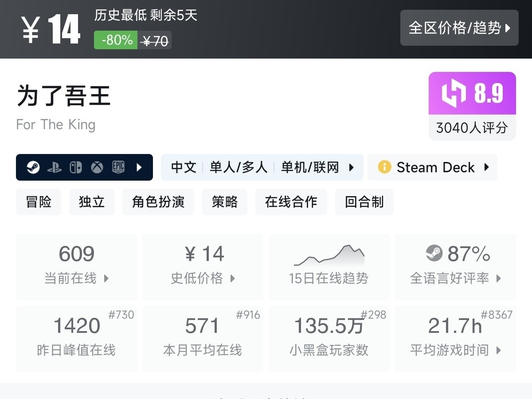Image resolution: width=532 pixels, height=399 pixels.
Task: Open the 在线合作 tag
Action: pos(291,202)
